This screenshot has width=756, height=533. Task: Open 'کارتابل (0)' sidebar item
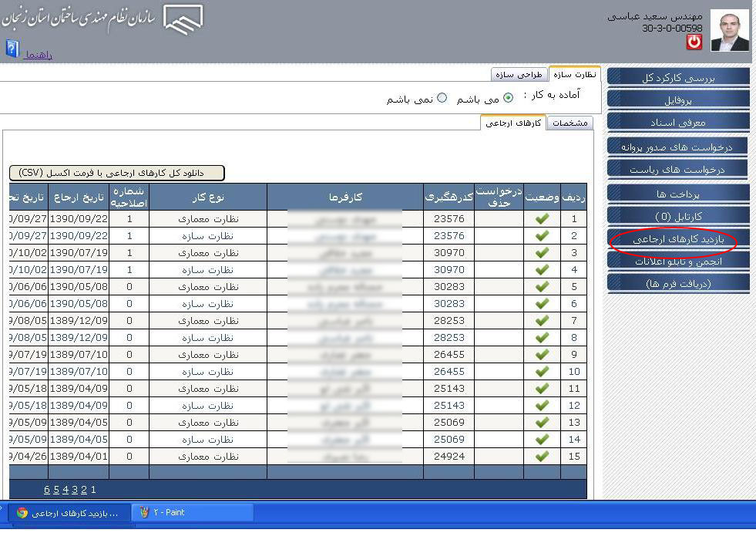point(678,216)
